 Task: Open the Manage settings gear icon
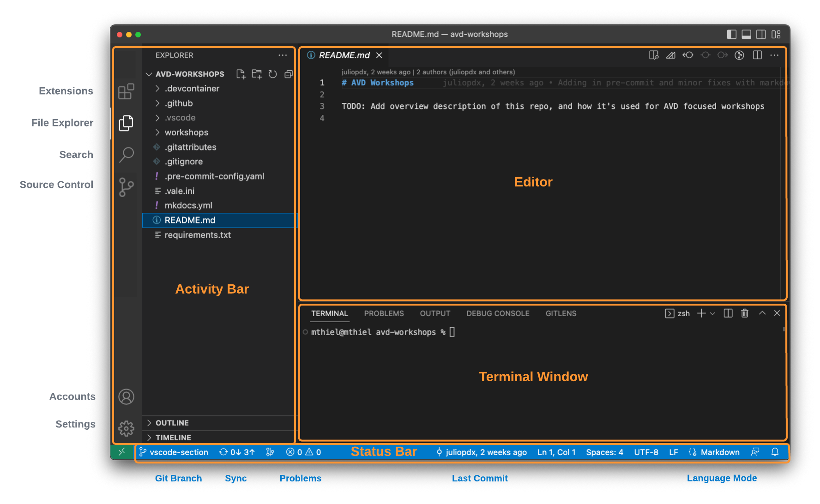point(126,428)
